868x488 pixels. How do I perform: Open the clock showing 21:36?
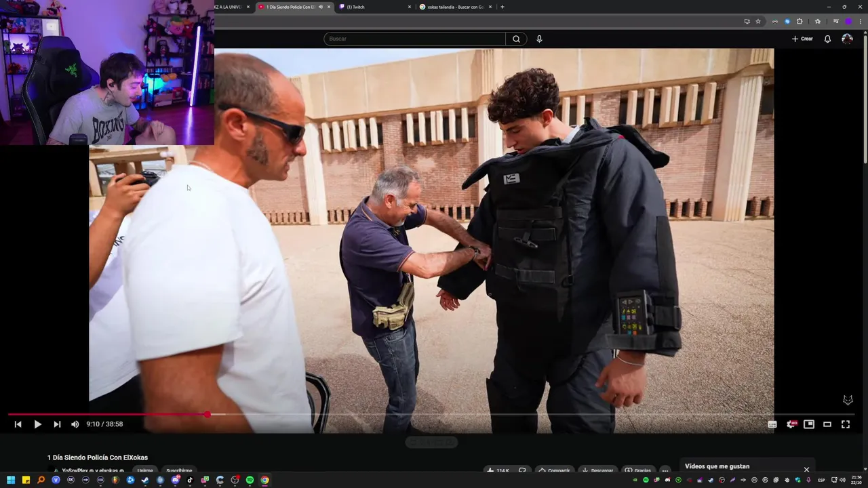[856, 480]
